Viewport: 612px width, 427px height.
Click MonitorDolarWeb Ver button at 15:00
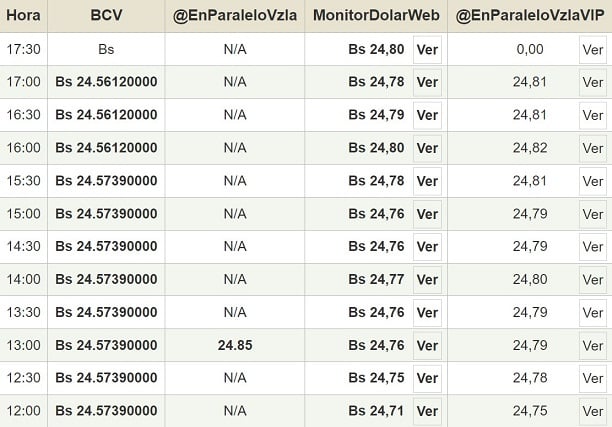click(427, 214)
